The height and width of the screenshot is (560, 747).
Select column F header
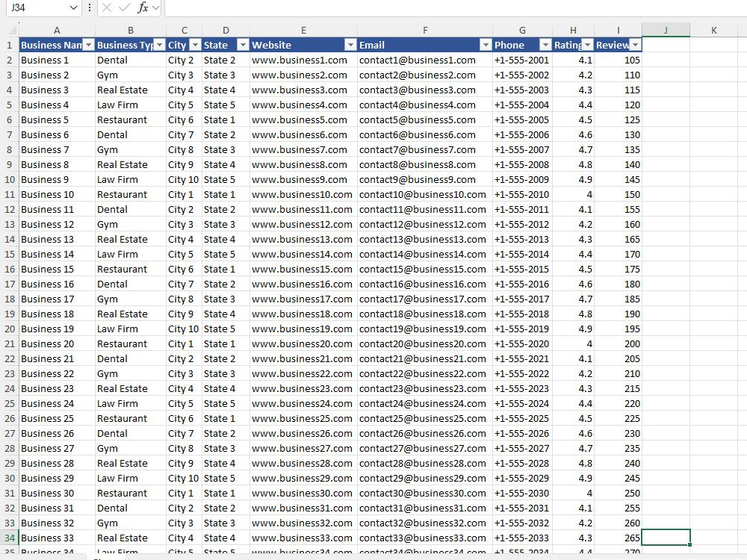[425, 30]
